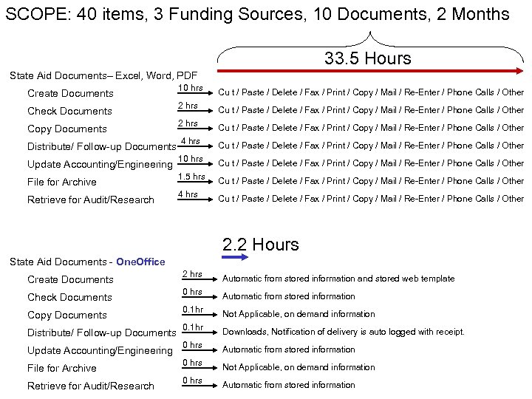The width and height of the screenshot is (532, 399).
Task: Click "Distribute/ Follow-up Documents" in Excel, Word, PDF section
Action: [x=102, y=146]
